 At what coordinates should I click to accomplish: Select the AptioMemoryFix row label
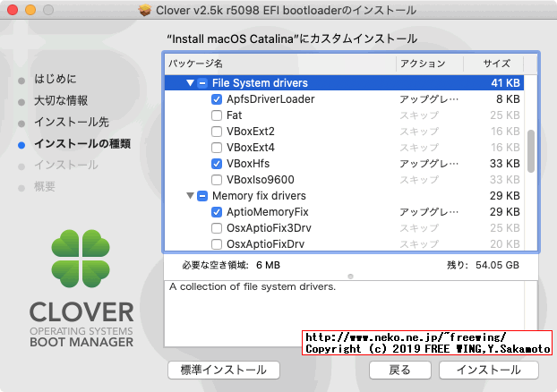click(268, 212)
